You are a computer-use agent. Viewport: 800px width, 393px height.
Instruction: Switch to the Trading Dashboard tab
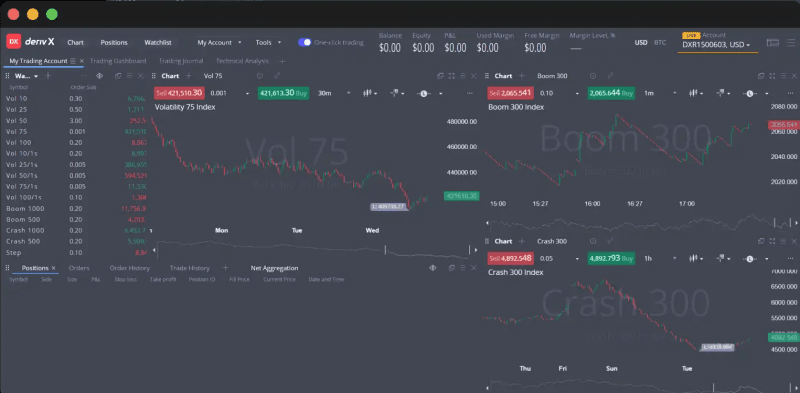(118, 61)
